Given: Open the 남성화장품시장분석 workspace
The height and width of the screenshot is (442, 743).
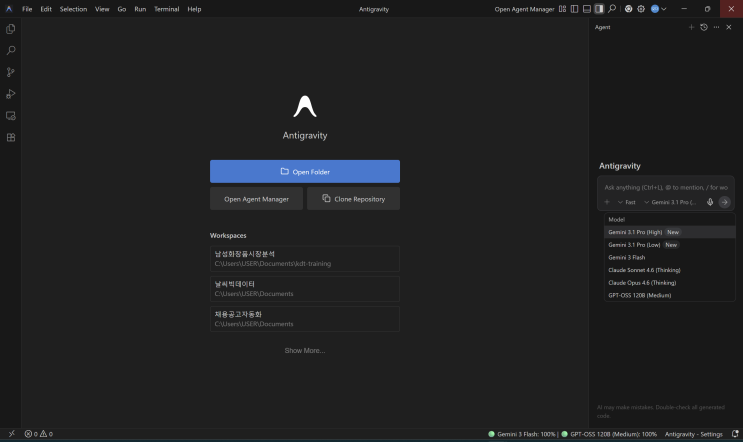Looking at the screenshot, I should point(305,259).
